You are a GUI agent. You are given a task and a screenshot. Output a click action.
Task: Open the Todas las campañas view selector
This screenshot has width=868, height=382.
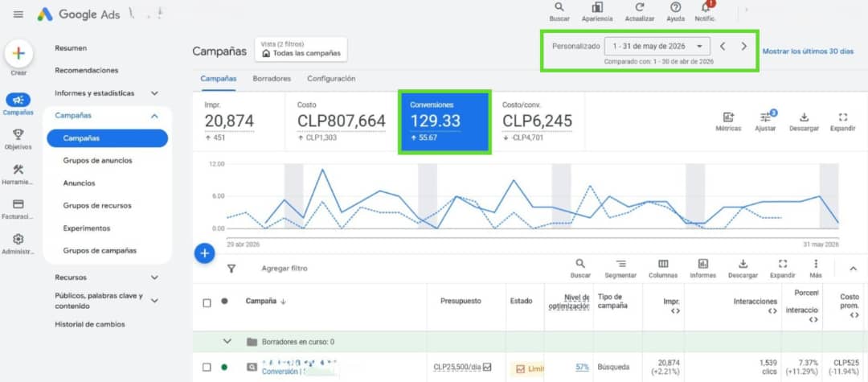tap(301, 50)
